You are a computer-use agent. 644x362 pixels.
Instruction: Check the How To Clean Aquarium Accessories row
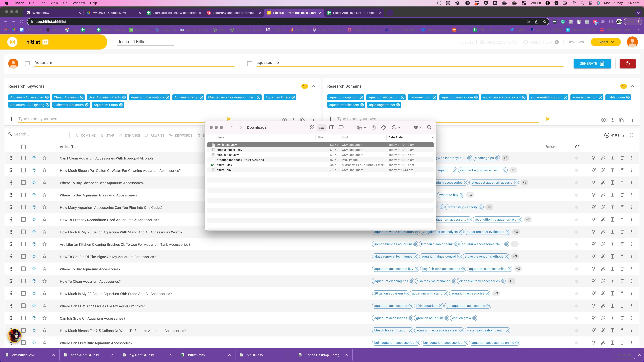click(23, 281)
